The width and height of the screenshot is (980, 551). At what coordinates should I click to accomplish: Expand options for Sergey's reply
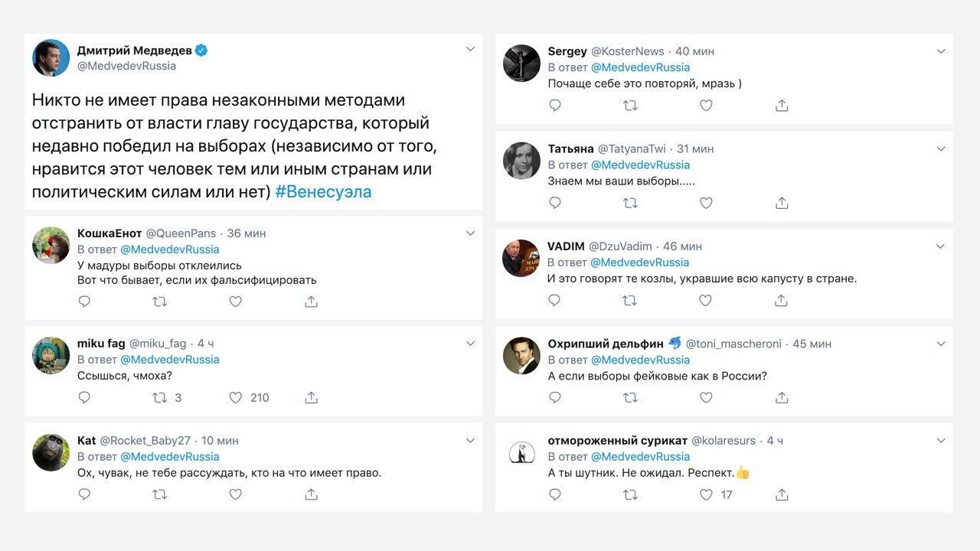(941, 51)
